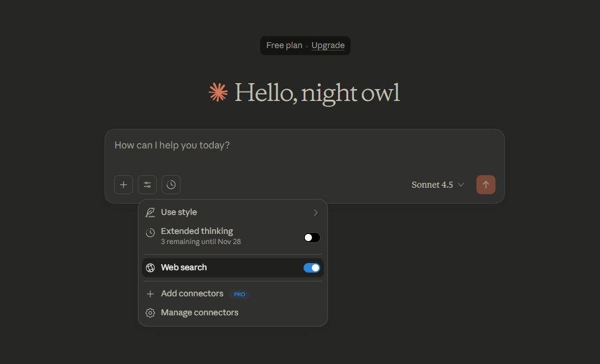Click the Use style quill icon
600x364 pixels.
150,213
